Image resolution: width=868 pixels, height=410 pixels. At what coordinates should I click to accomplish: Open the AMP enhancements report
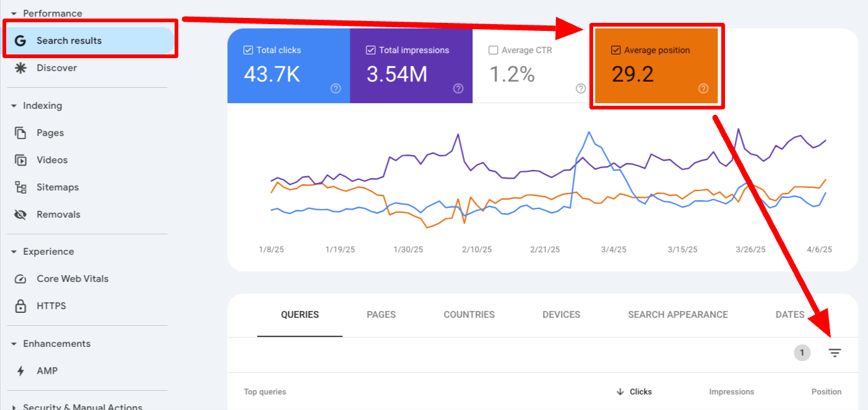coord(47,371)
